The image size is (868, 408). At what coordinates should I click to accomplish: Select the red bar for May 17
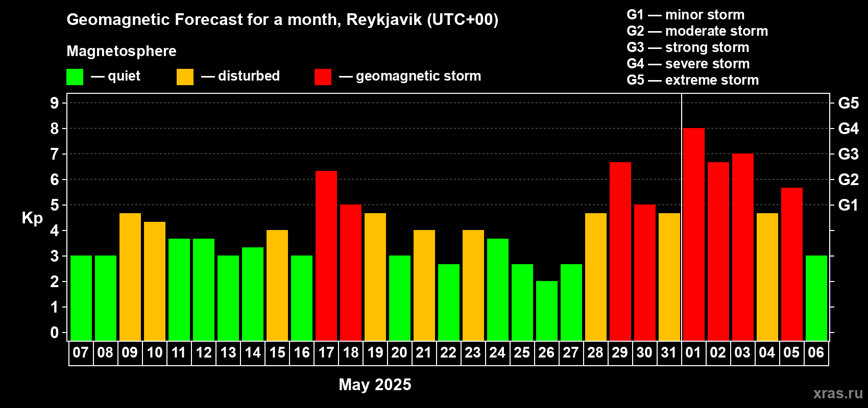click(x=326, y=256)
